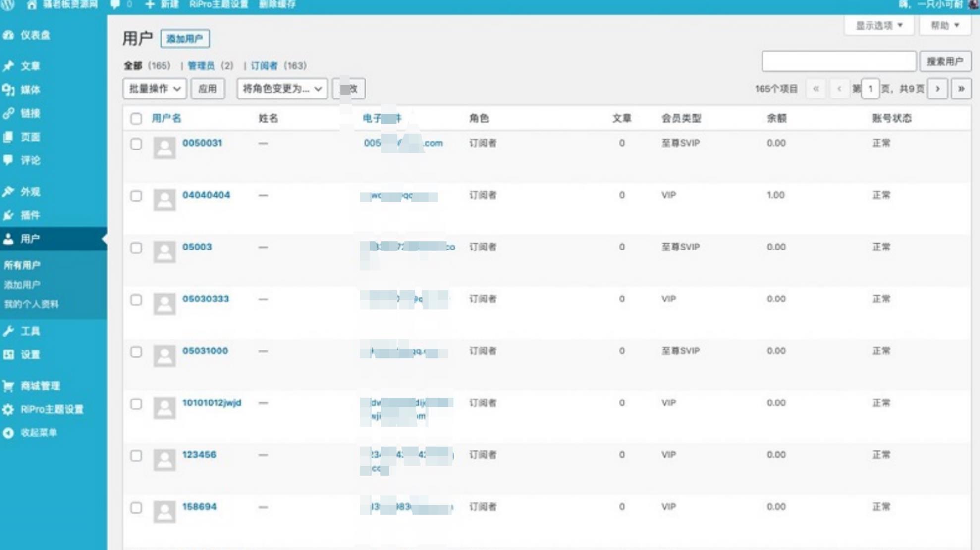Click 搜索用户 to search users
The width and height of the screenshot is (980, 550).
point(946,61)
